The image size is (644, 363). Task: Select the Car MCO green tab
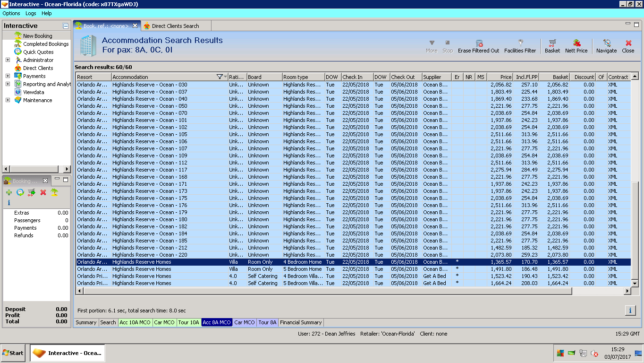164,322
